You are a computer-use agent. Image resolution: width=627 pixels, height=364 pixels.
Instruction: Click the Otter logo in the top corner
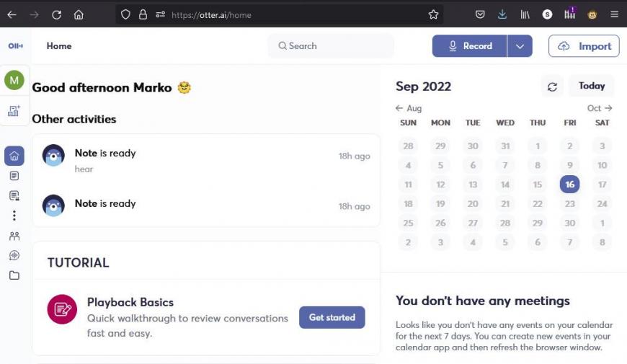coord(16,46)
